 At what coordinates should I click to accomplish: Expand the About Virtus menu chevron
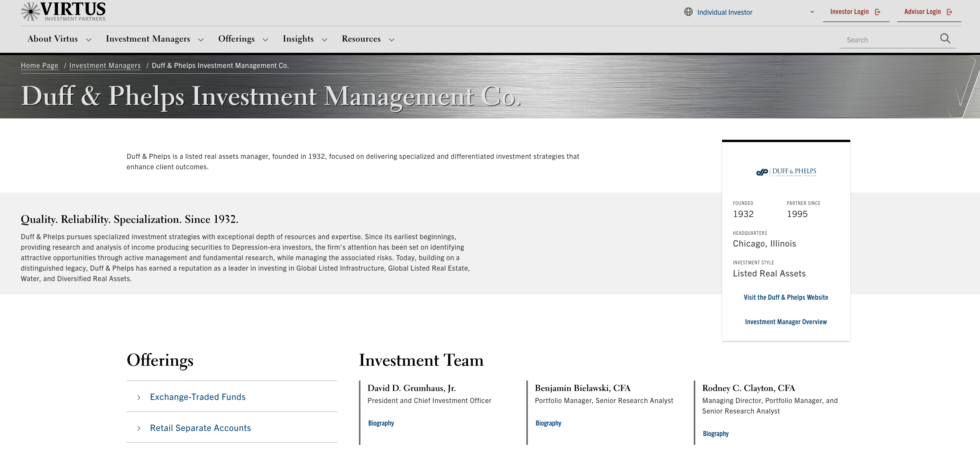89,40
